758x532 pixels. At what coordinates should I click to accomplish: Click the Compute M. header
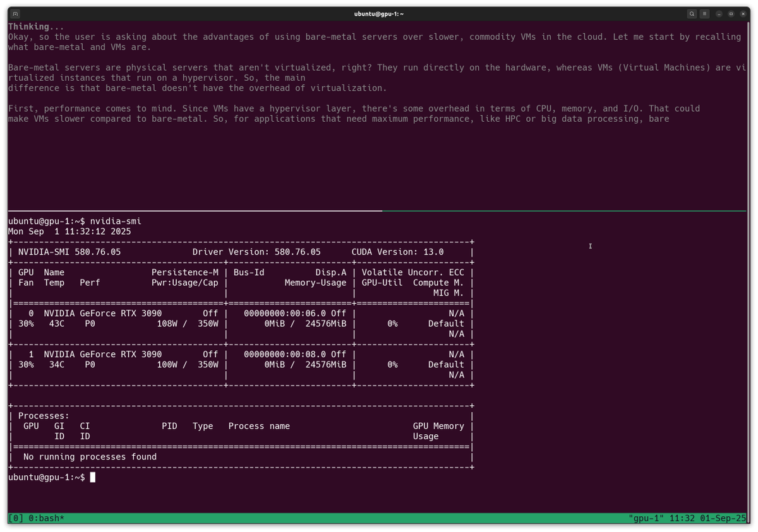coord(438,283)
